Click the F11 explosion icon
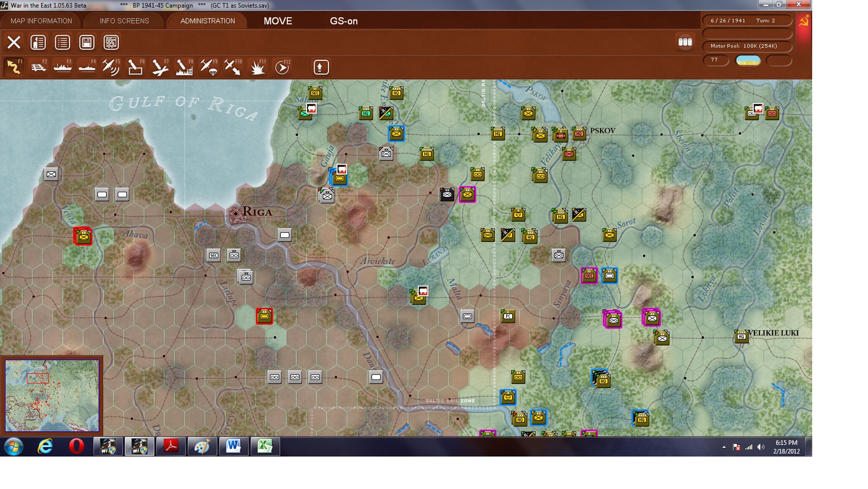Screen dimensions: 868x489 point(258,67)
